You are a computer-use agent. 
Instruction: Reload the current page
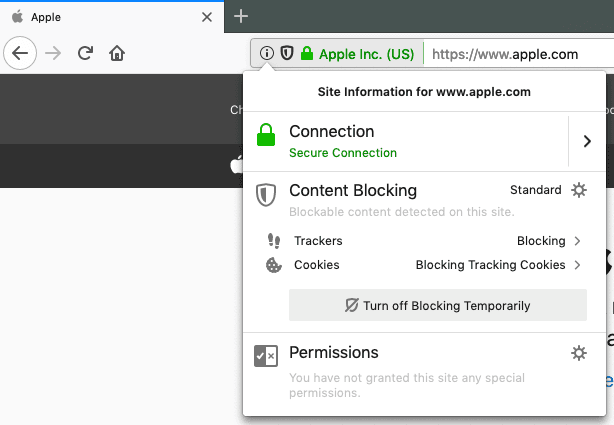pos(85,53)
